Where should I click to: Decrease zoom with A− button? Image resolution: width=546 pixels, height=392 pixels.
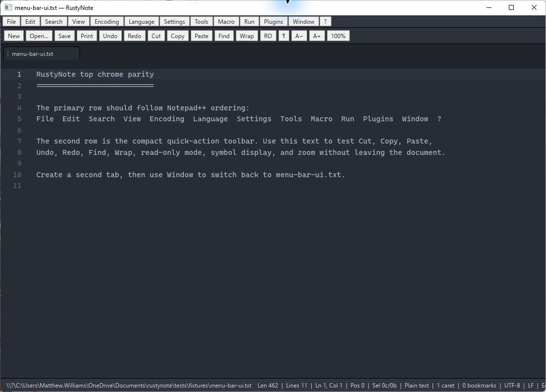299,36
